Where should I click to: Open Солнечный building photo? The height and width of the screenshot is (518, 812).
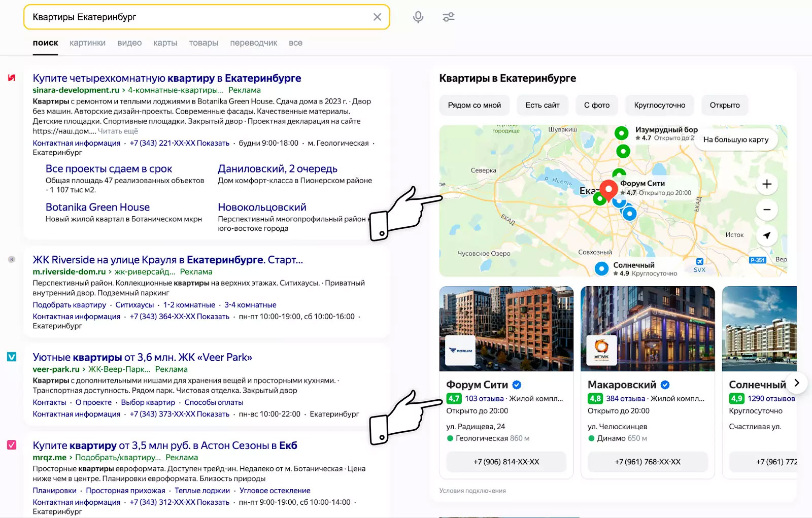pyautogui.click(x=759, y=329)
